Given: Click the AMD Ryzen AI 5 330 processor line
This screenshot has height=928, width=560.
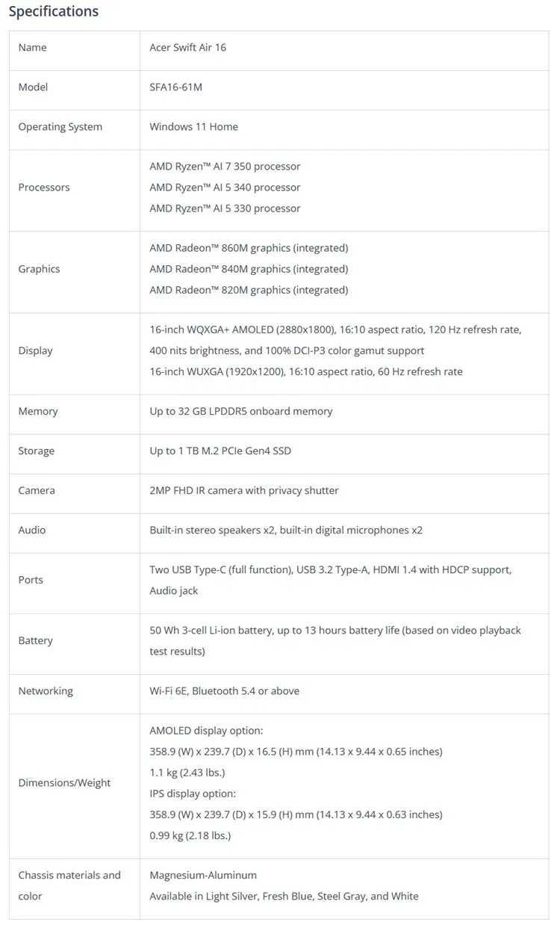Looking at the screenshot, I should click(225, 208).
